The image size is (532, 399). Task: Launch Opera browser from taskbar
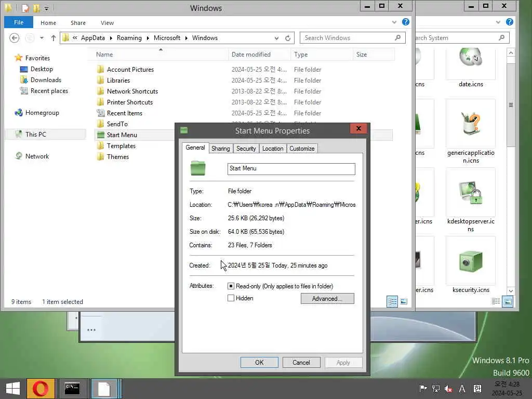(41, 389)
